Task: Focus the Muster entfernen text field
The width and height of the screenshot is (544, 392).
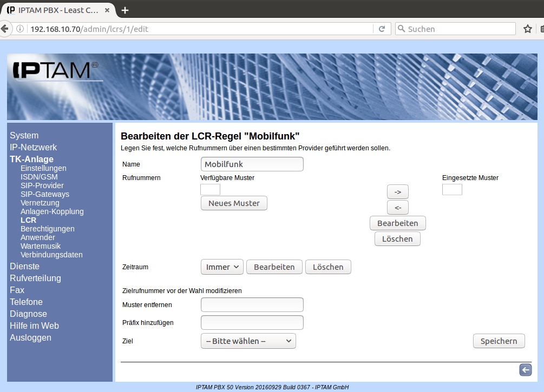Action: 252,305
